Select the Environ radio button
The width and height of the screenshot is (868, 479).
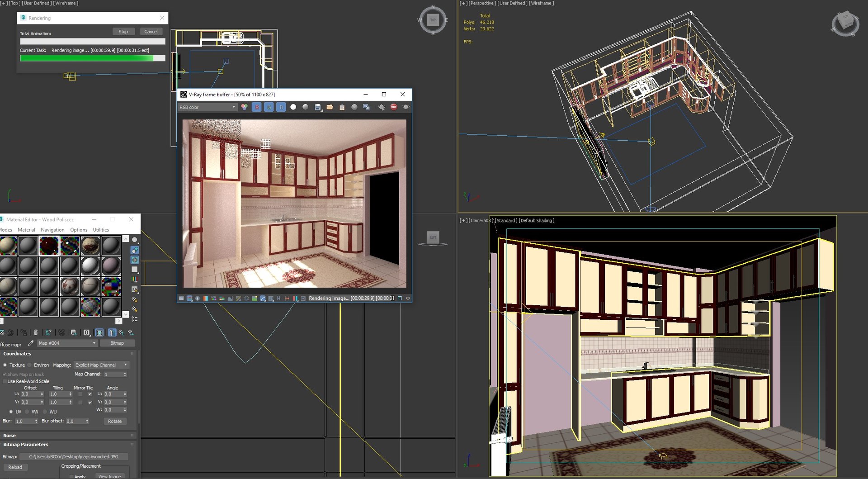[x=29, y=365]
